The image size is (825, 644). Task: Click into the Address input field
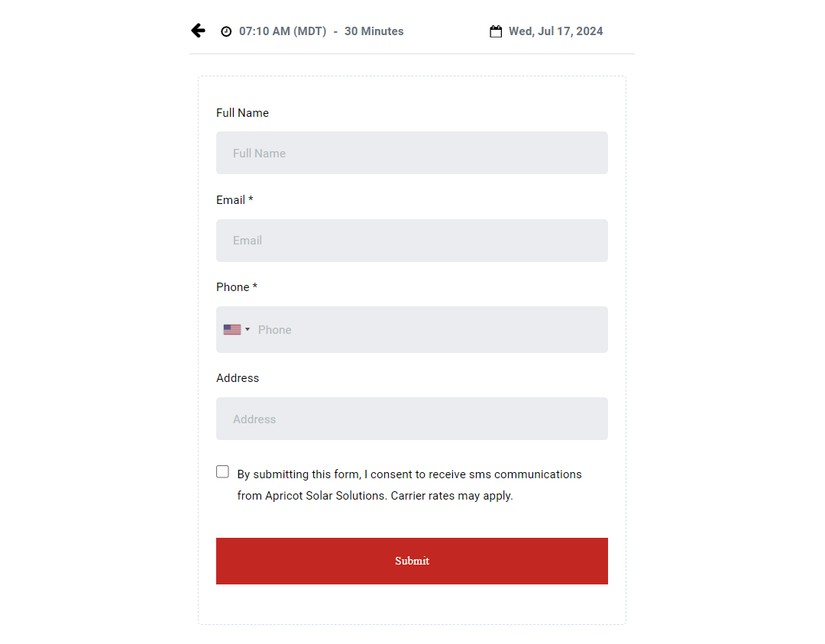pos(412,419)
